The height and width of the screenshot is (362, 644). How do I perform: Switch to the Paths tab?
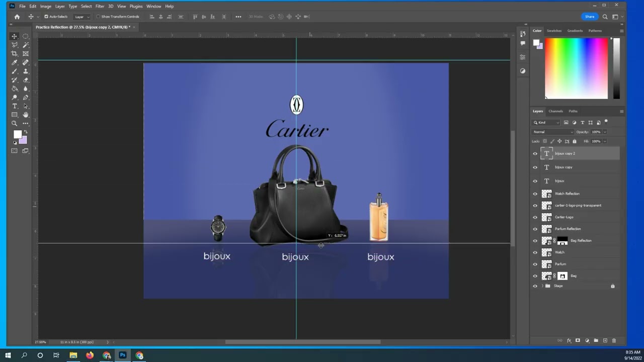(x=573, y=111)
